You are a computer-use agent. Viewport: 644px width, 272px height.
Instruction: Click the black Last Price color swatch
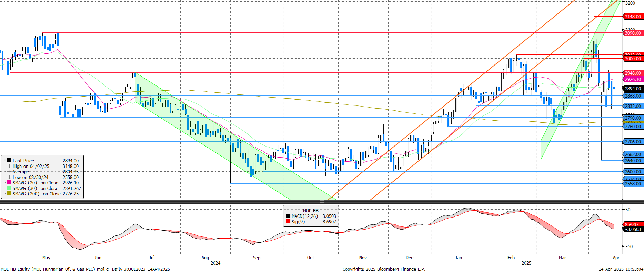tap(10, 161)
